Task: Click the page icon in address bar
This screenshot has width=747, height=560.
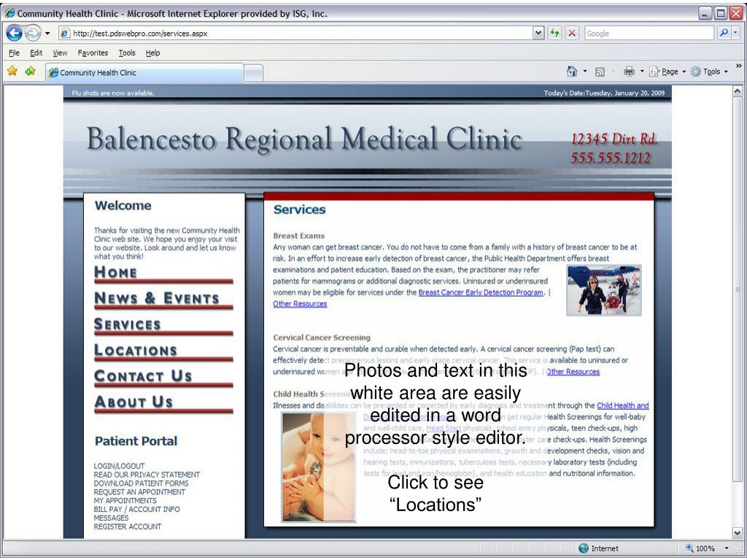Action: (65, 34)
